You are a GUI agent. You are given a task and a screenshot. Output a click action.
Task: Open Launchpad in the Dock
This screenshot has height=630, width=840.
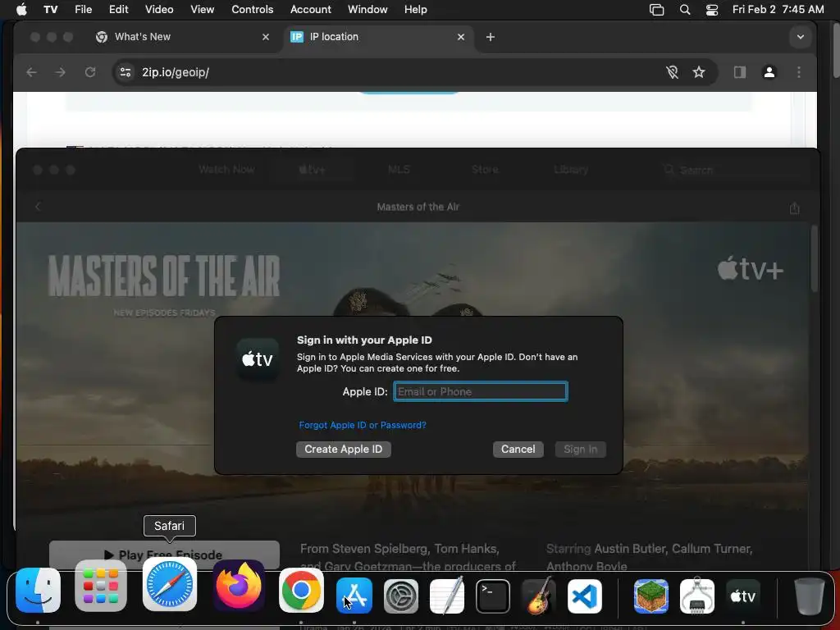[101, 586]
